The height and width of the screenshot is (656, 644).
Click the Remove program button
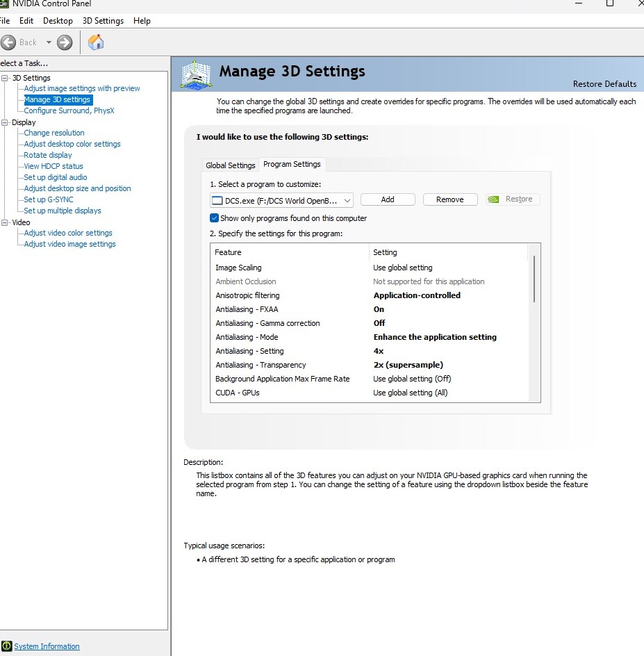click(x=450, y=199)
